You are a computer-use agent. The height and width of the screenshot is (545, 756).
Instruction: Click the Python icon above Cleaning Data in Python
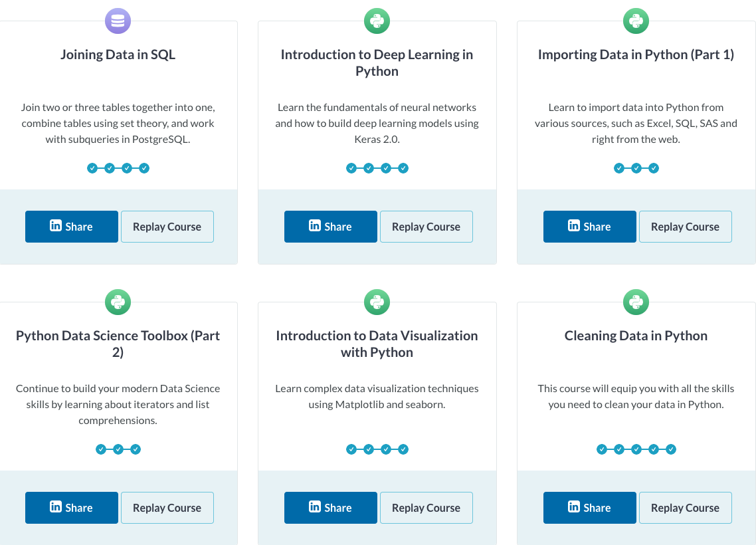(x=636, y=302)
